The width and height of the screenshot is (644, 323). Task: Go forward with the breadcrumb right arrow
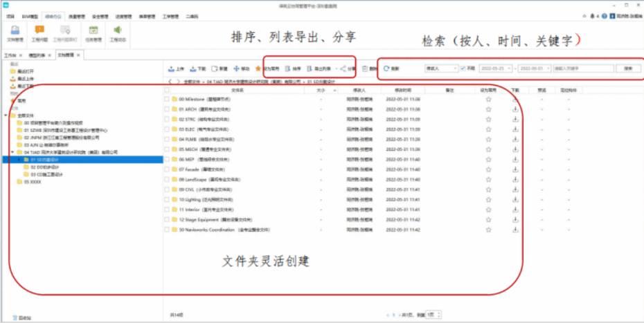pos(178,82)
